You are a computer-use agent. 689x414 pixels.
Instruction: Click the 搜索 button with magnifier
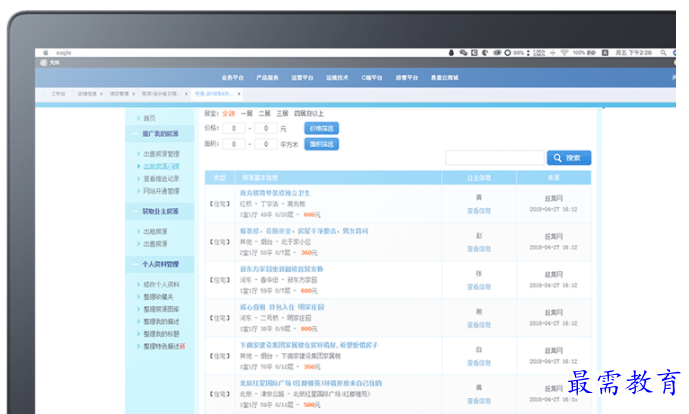pos(569,158)
